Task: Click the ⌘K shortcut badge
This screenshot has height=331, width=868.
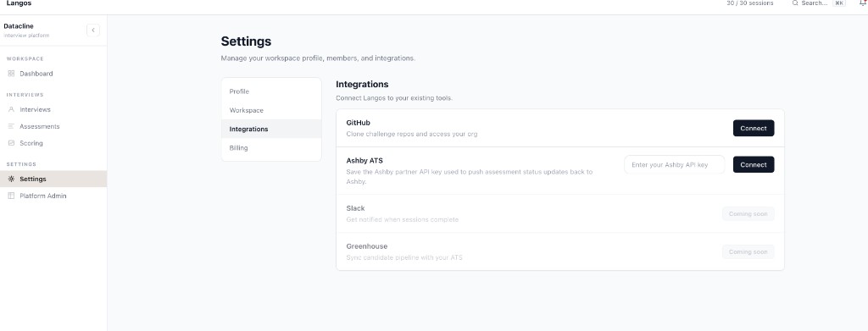Action: (x=839, y=3)
